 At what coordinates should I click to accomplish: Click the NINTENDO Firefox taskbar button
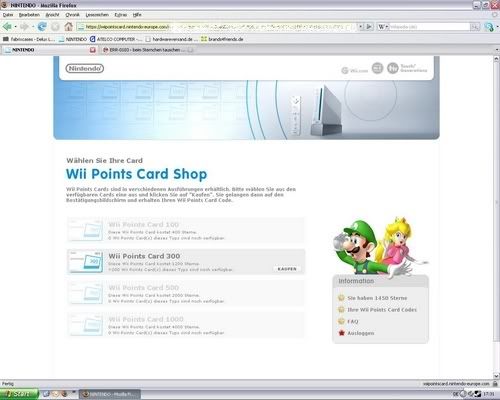pyautogui.click(x=110, y=394)
